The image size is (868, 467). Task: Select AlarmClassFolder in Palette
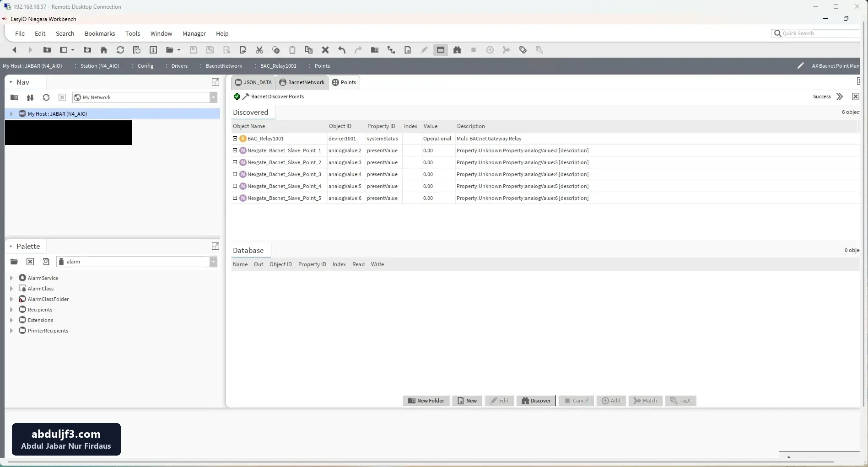48,299
